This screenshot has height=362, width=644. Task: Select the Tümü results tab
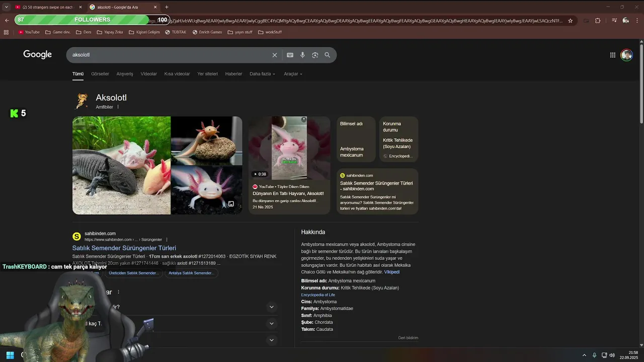point(78,74)
